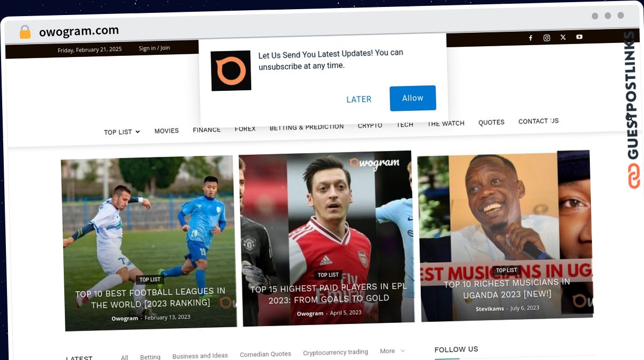Click the orange padlock icon in address bar
The height and width of the screenshot is (360, 644).
pos(25,32)
